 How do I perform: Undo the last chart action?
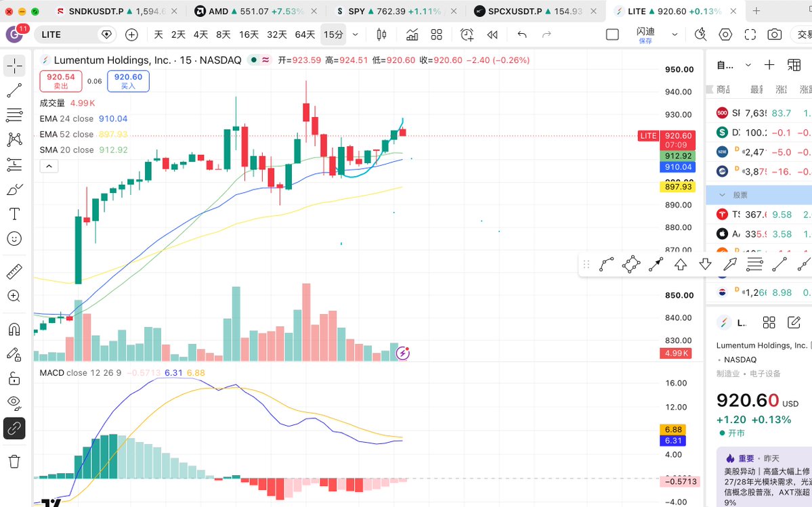tap(522, 35)
